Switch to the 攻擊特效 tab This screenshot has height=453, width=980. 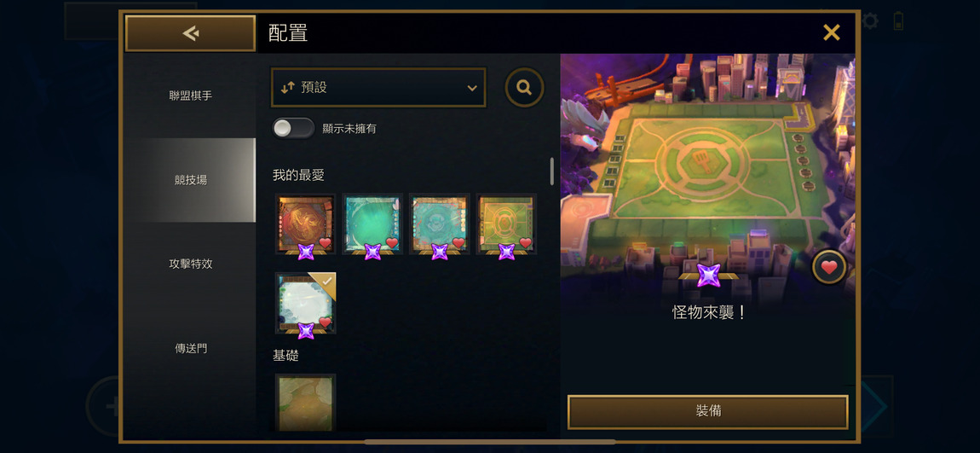pyautogui.click(x=190, y=264)
